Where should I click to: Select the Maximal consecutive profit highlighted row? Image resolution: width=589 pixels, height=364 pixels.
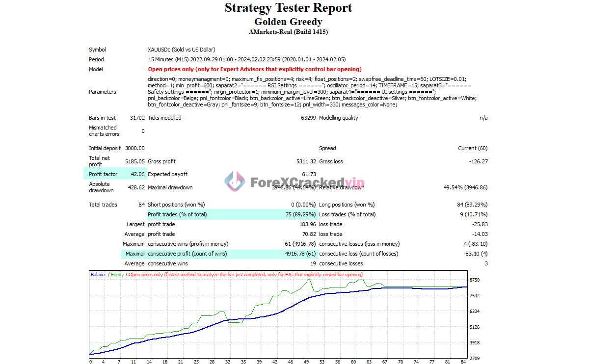(219, 254)
